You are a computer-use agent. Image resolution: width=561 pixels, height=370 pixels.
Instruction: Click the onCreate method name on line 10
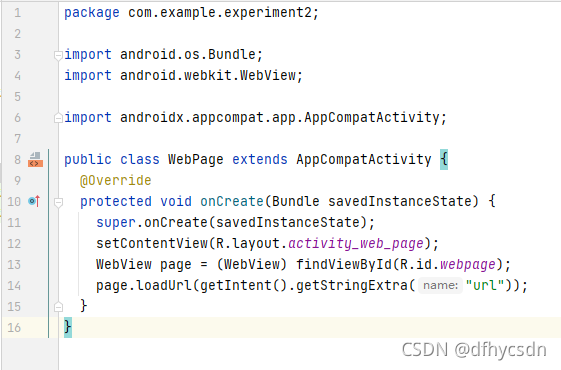click(x=232, y=201)
